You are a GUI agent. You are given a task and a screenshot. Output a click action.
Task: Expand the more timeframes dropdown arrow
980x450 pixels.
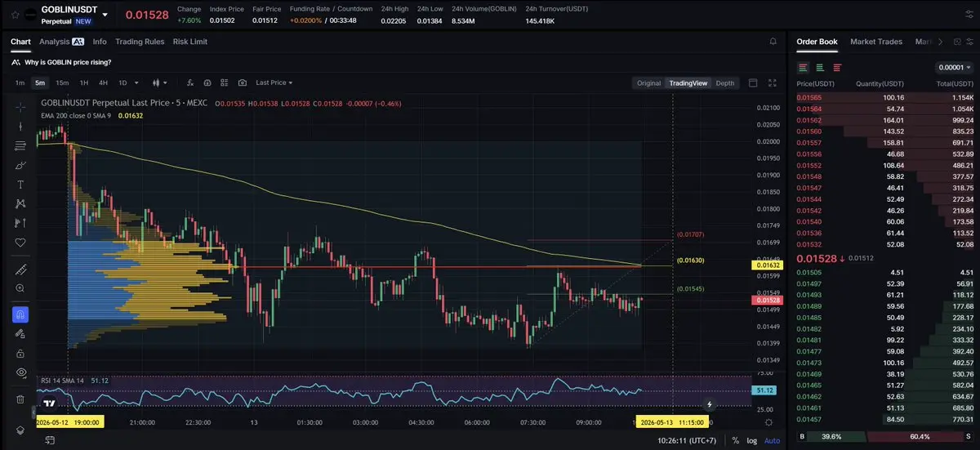(x=136, y=82)
